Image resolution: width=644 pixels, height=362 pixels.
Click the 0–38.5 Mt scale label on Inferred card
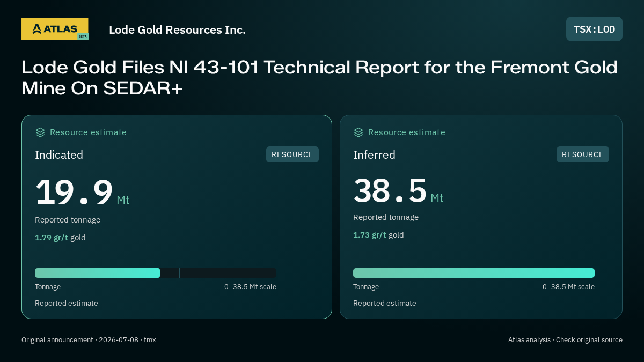tap(568, 287)
